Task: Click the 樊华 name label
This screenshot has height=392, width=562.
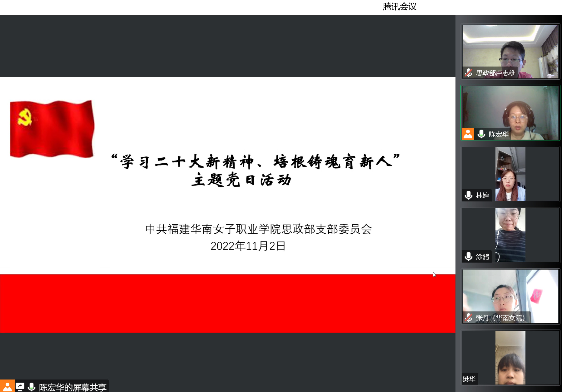Action: 469,379
